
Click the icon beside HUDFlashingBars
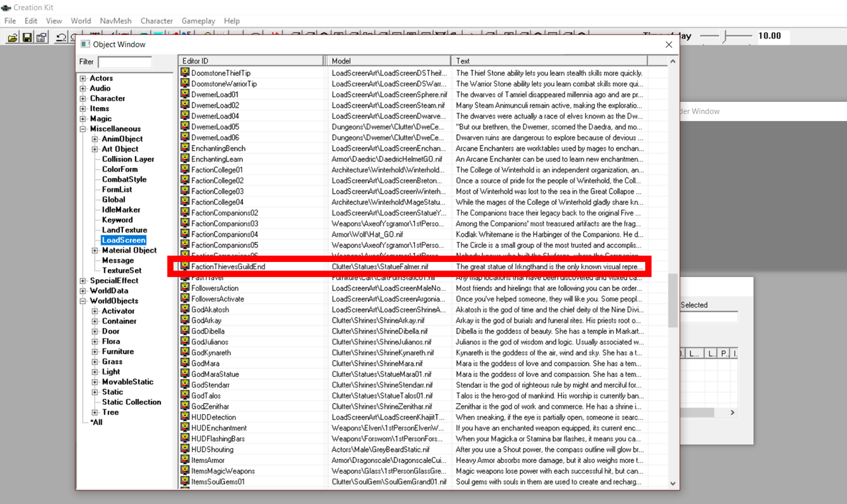point(185,439)
